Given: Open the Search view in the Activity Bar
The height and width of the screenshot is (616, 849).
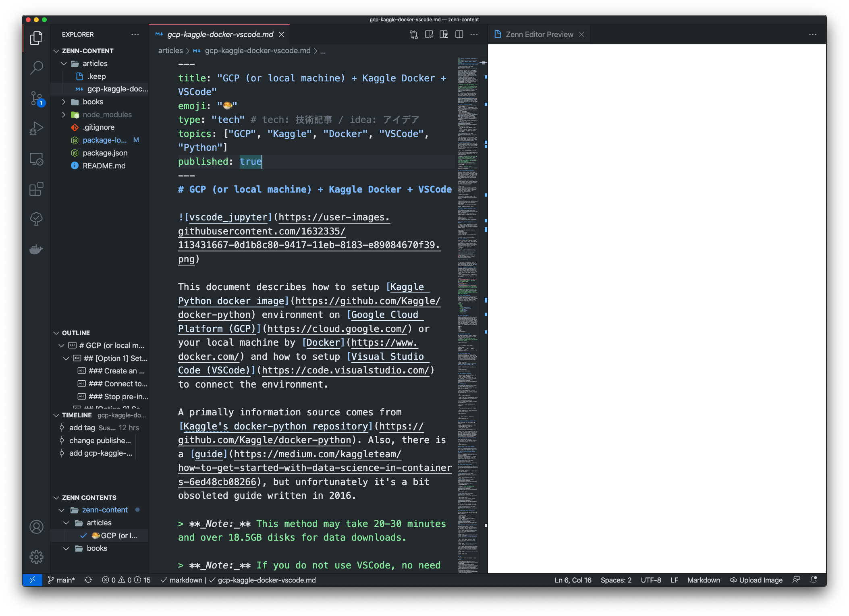Looking at the screenshot, I should pos(36,68).
